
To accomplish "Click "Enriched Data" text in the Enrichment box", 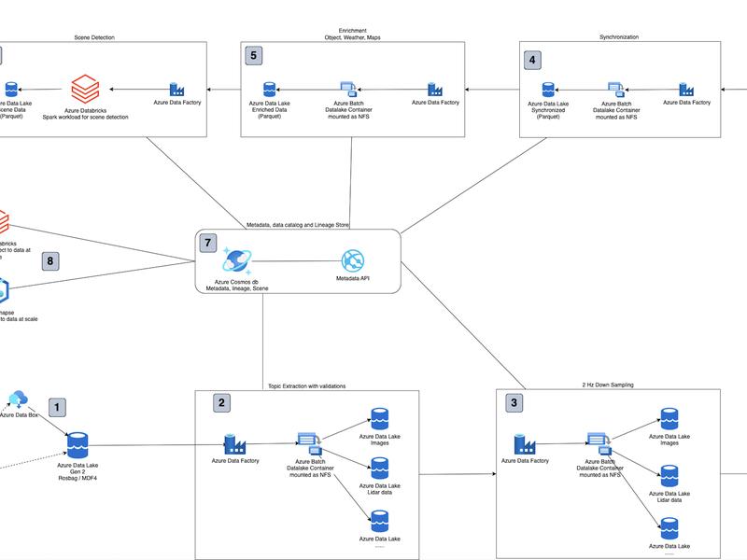I will click(x=270, y=109).
